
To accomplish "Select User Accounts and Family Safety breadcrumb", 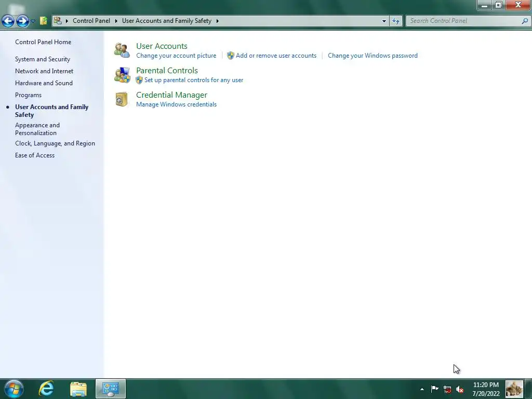I will 167,21.
